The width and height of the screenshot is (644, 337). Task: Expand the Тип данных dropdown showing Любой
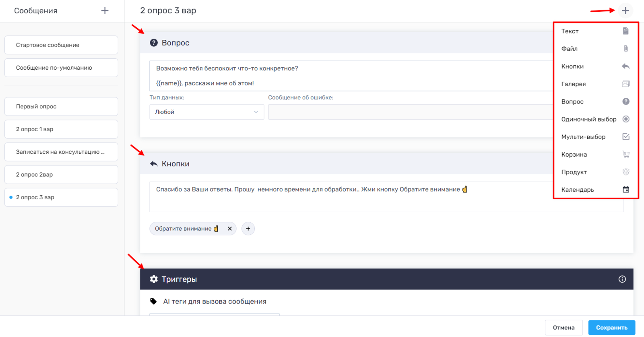point(206,112)
